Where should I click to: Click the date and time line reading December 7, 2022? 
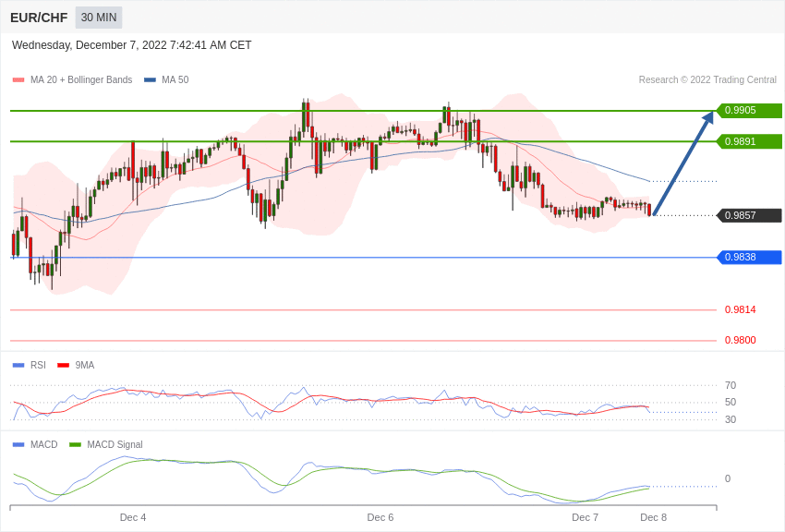[x=132, y=45]
